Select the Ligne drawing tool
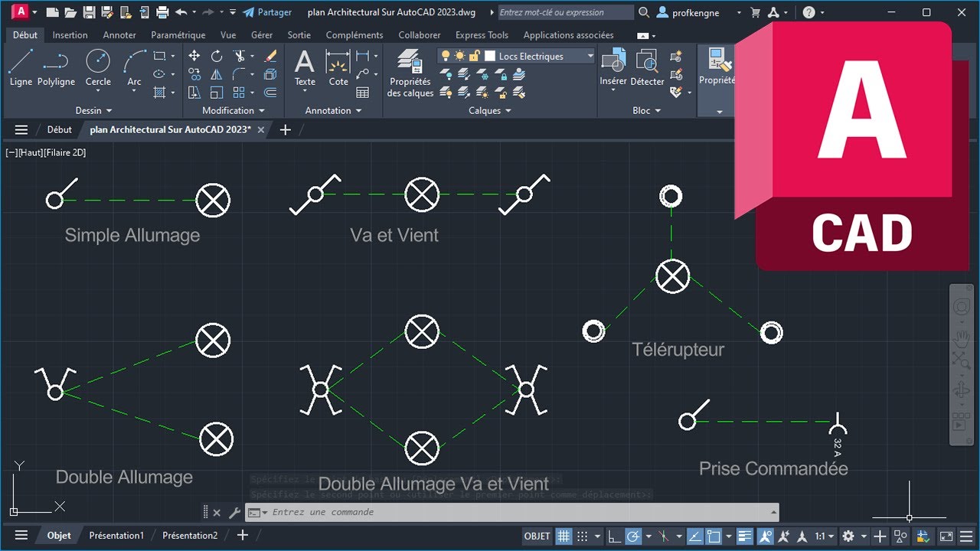This screenshot has height=551, width=980. pos(21,67)
